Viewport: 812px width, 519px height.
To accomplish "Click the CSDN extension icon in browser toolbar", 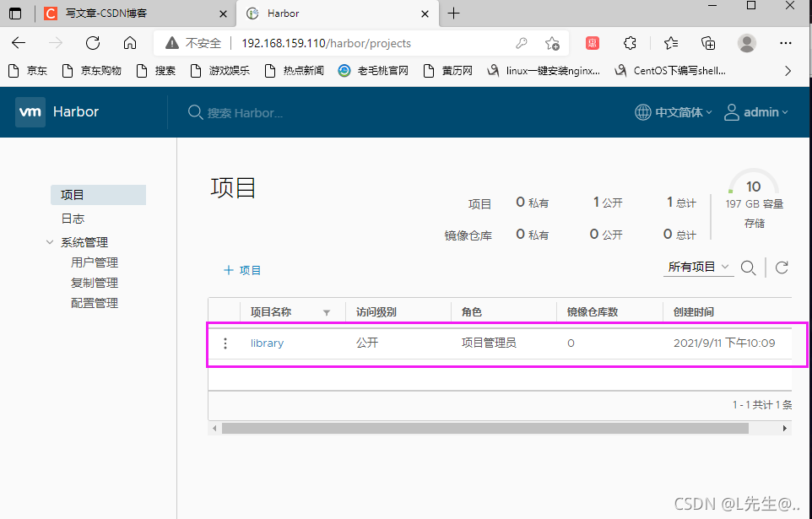I will [592, 42].
